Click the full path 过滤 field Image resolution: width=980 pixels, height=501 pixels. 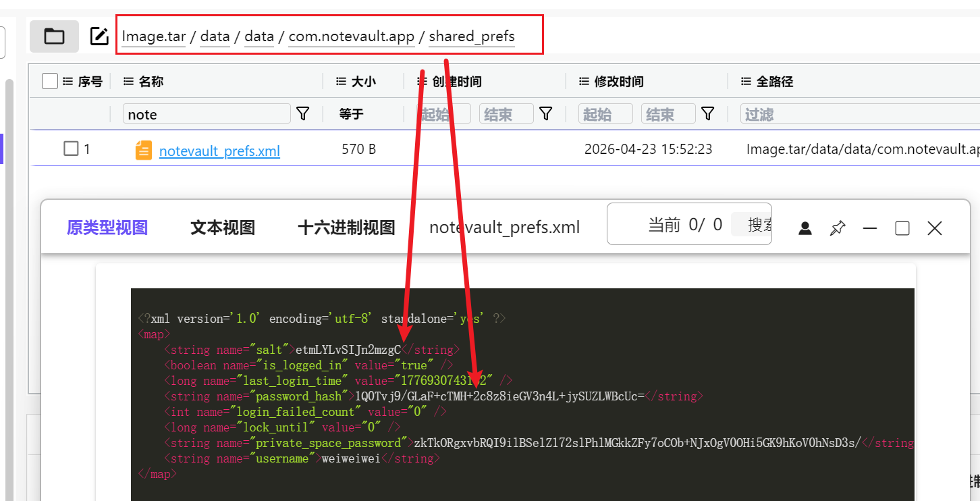860,113
